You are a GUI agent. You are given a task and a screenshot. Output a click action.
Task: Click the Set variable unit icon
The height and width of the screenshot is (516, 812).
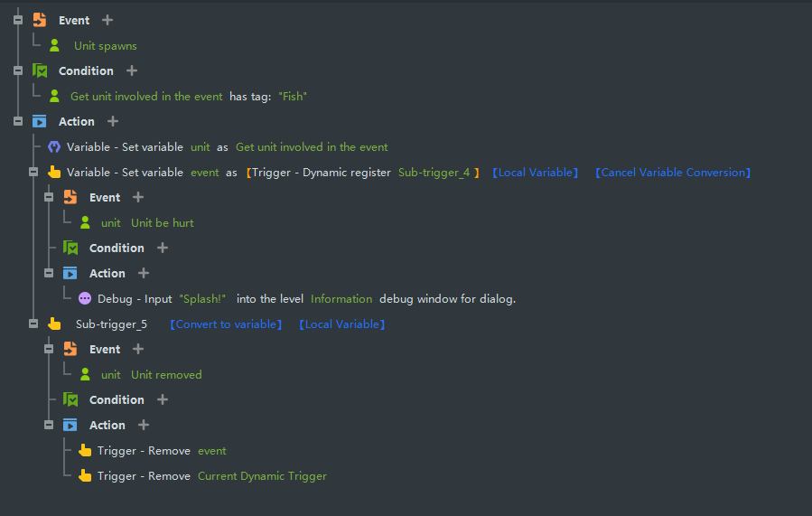tap(54, 146)
